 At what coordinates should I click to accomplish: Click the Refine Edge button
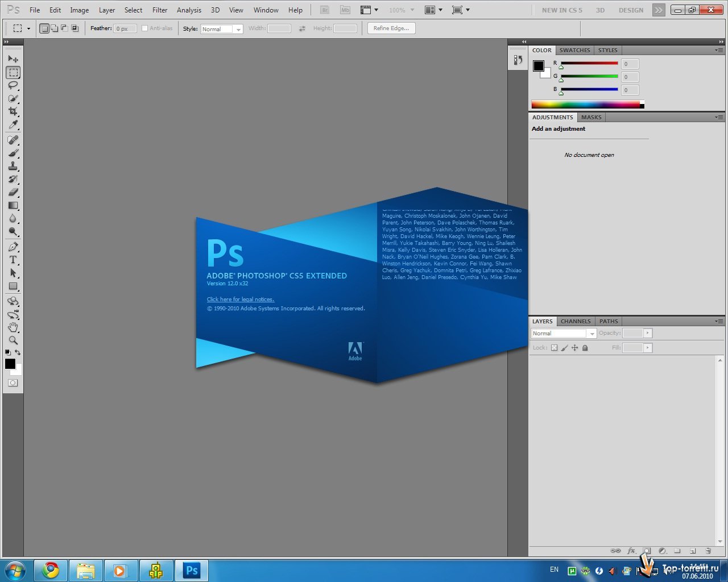(391, 28)
